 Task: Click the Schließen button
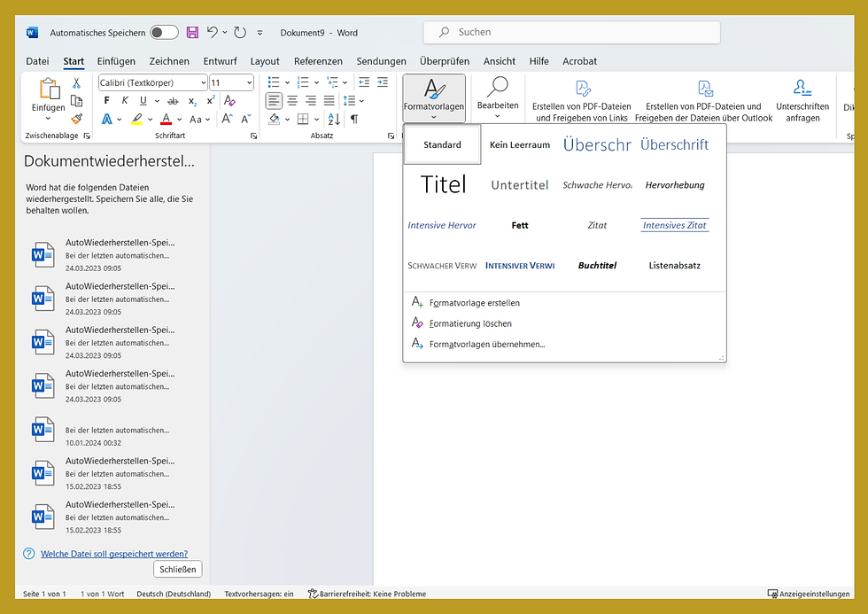pyautogui.click(x=178, y=569)
